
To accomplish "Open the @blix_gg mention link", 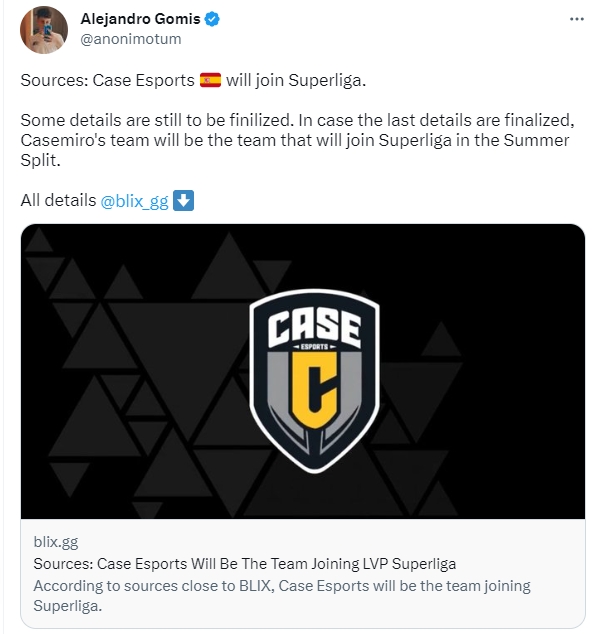I will (x=134, y=201).
